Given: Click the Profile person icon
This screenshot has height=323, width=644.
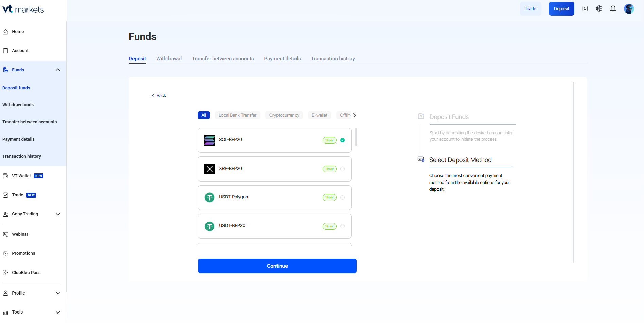Looking at the screenshot, I should [5, 293].
